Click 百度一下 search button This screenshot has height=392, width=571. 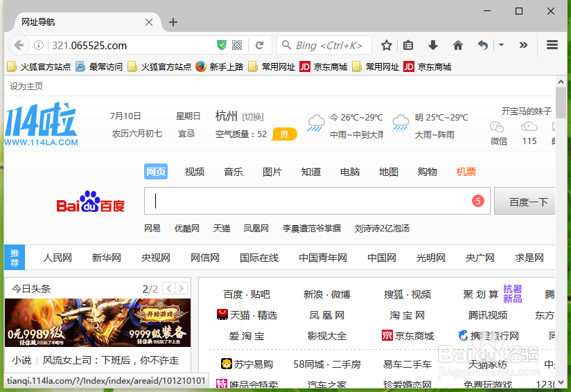pos(525,202)
